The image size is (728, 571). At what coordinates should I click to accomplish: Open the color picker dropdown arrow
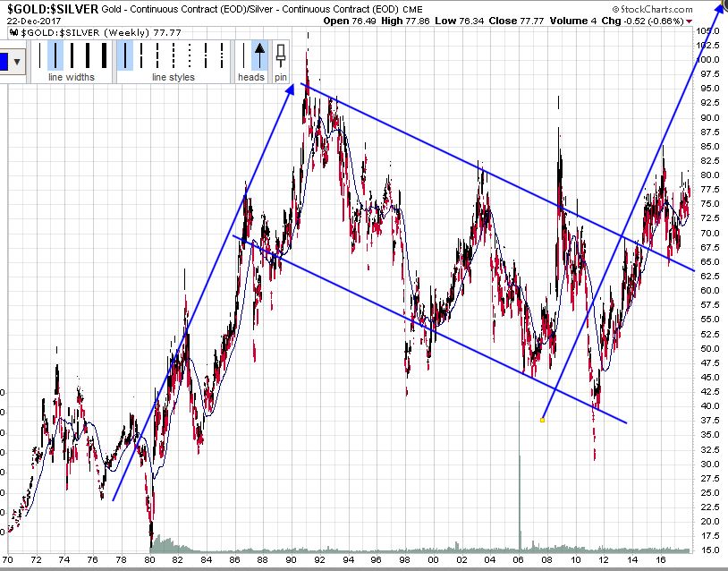18,62
